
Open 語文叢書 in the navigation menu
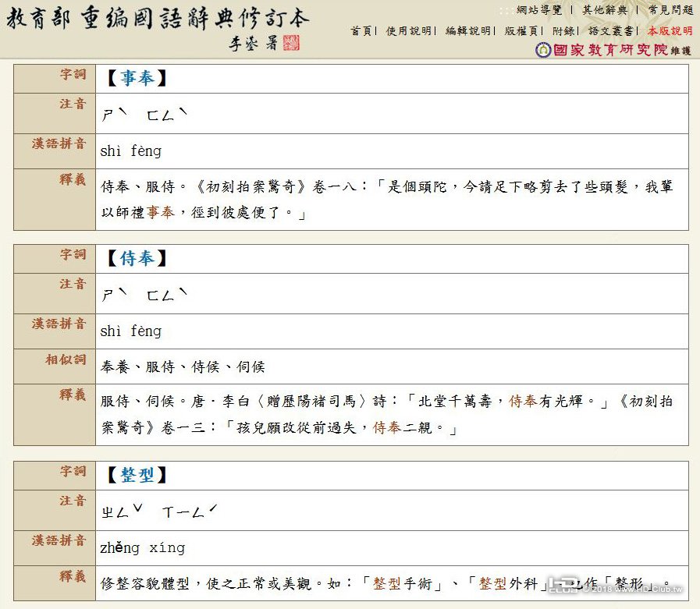point(611,30)
